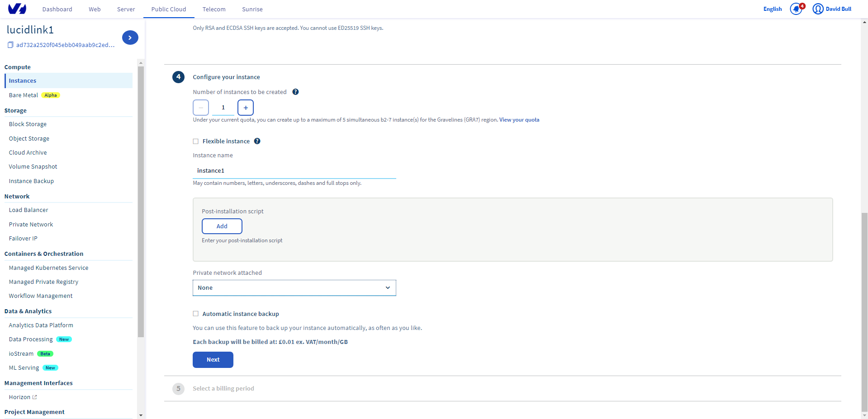Switch to the Web tab
Viewport: 868px width, 419px height.
(95, 9)
